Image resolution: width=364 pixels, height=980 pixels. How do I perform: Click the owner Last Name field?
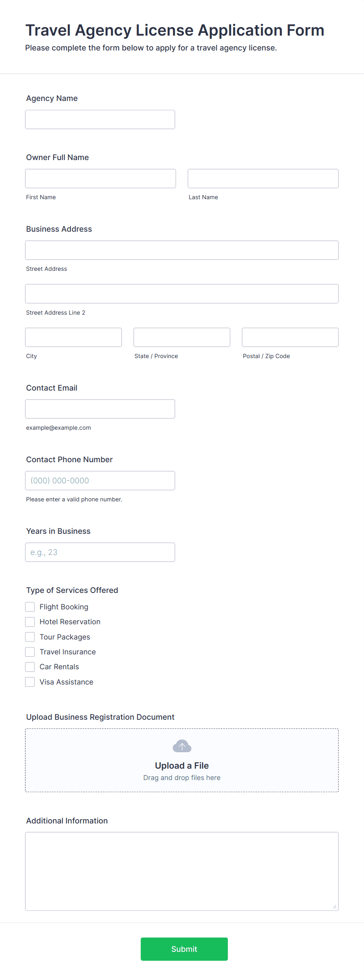point(263,178)
